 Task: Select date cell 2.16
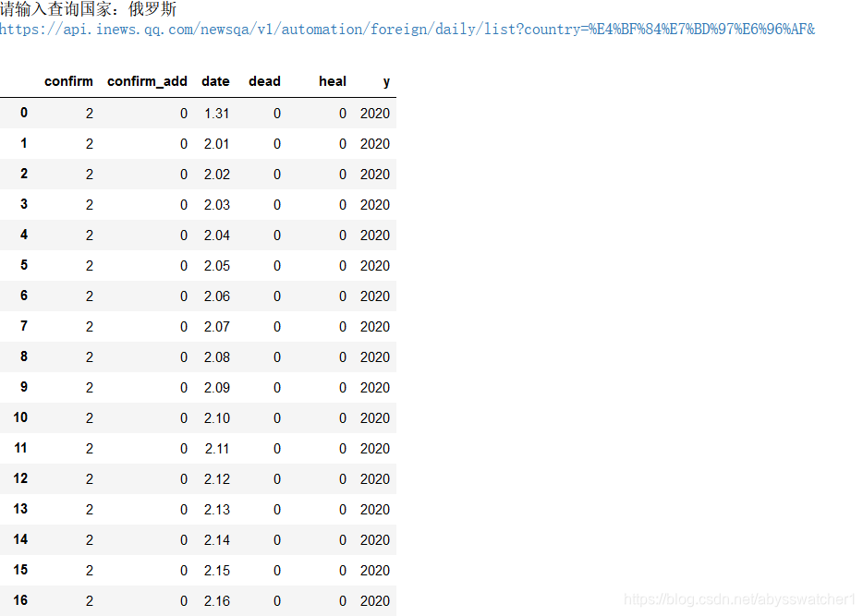(217, 601)
